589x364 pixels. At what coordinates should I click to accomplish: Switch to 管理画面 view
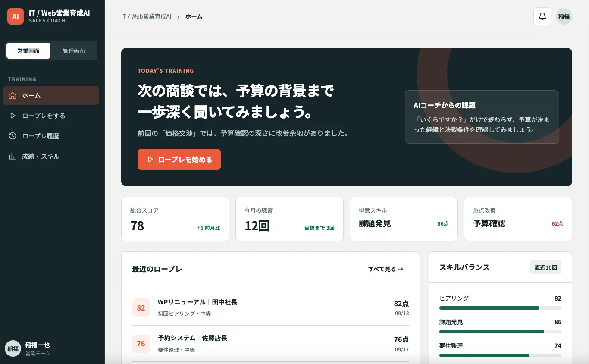(74, 50)
